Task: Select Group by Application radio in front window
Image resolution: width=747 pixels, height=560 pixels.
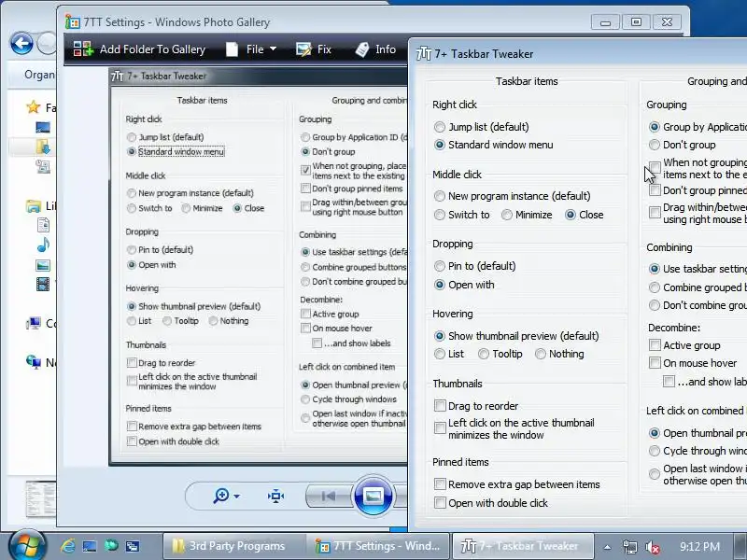Action: [x=655, y=127]
